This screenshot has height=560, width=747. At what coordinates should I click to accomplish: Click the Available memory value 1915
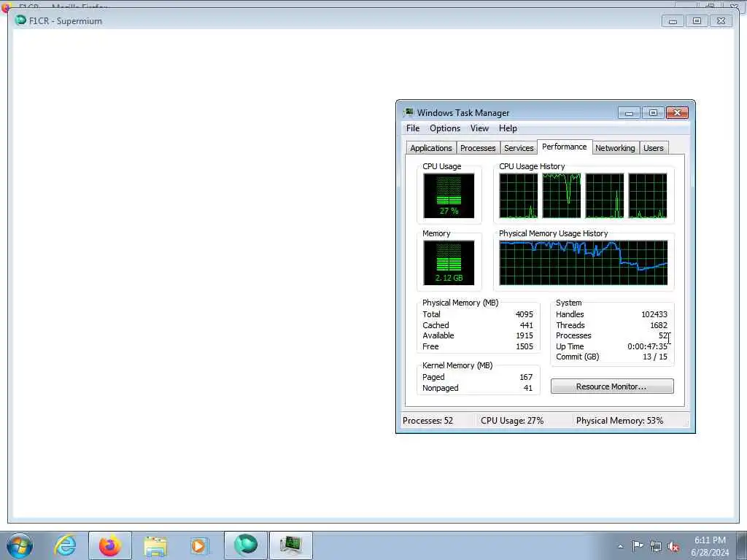[x=524, y=335]
